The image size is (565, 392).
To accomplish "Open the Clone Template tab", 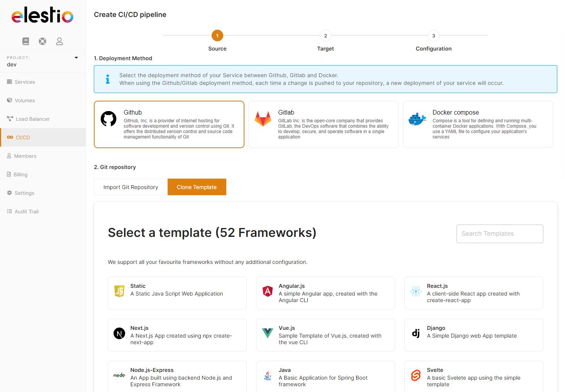I will click(x=197, y=187).
